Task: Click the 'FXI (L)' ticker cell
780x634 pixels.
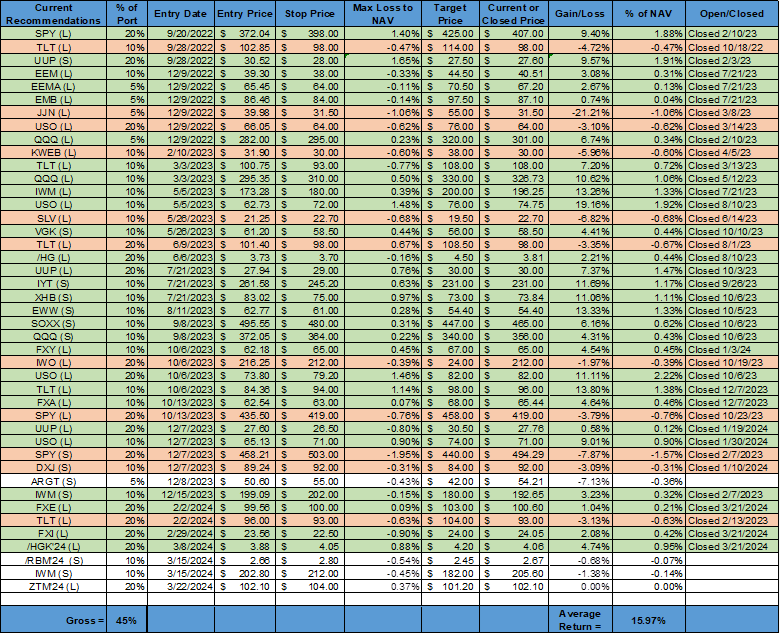Action: (53, 534)
